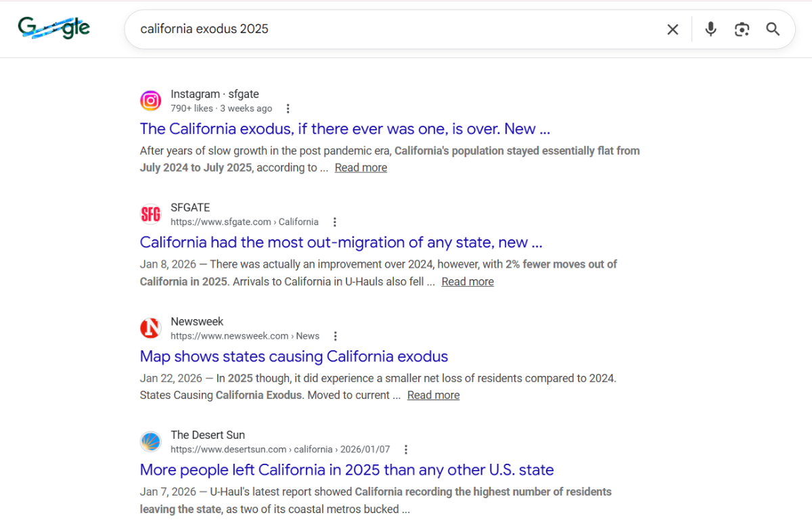Open "Map shows states causing California exodus"
Screen dimensions: 812x528
click(294, 356)
